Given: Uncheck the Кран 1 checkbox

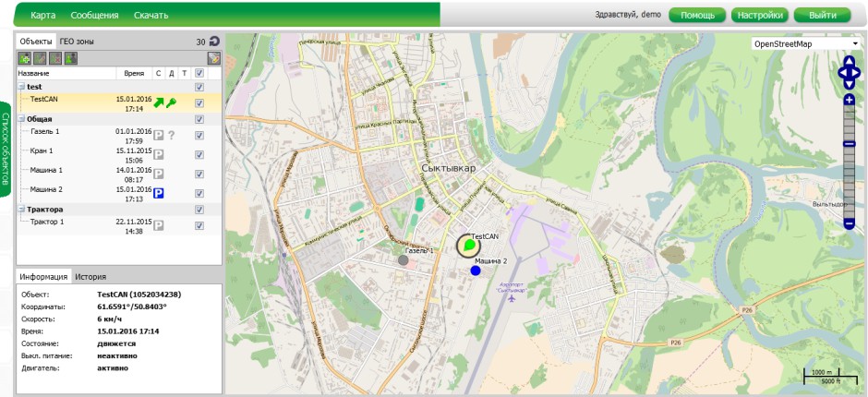Looking at the screenshot, I should pyautogui.click(x=199, y=154).
